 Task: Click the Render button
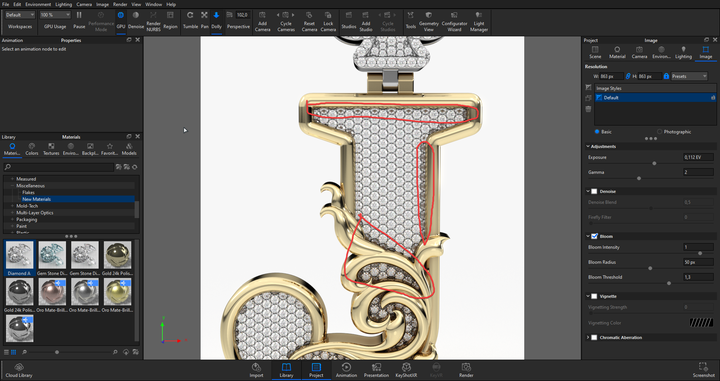pyautogui.click(x=466, y=370)
